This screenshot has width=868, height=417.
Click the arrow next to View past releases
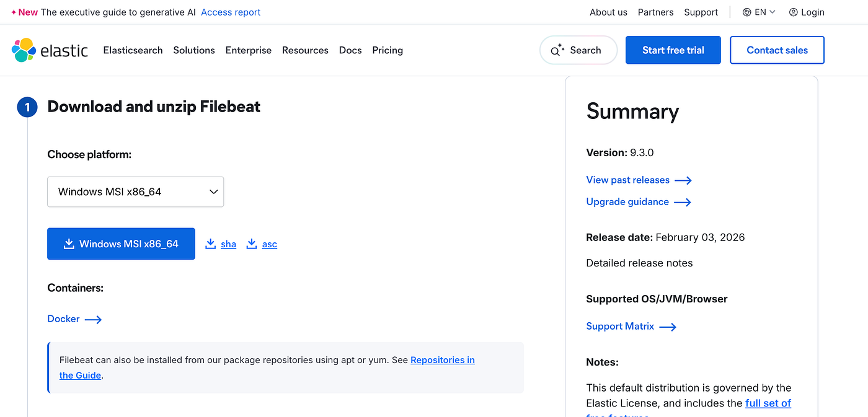[683, 180]
